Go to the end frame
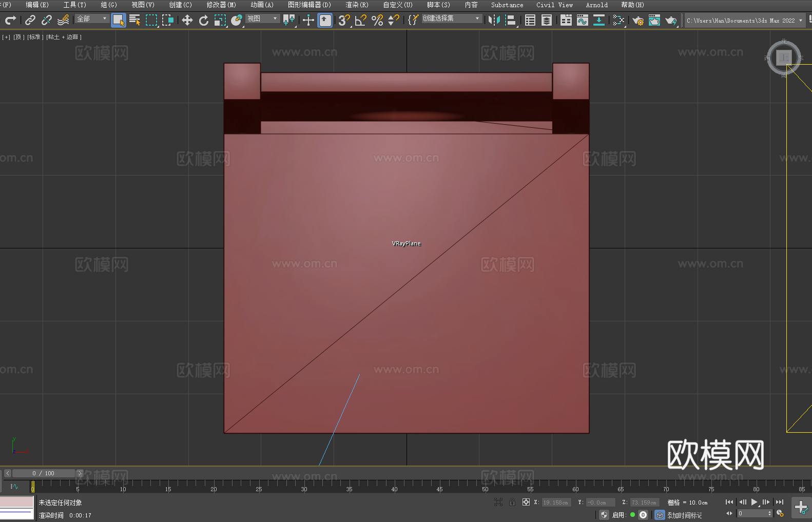 point(780,502)
